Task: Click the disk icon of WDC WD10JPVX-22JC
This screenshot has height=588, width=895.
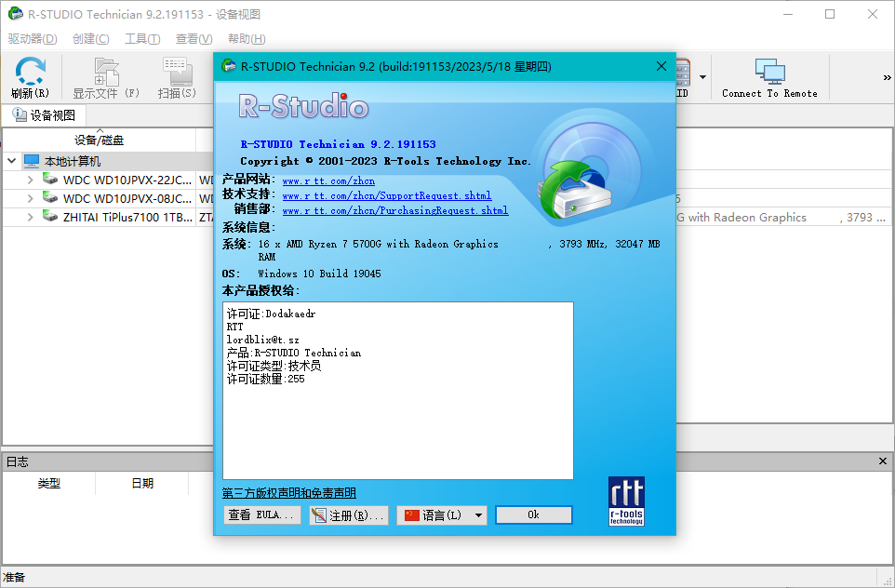Action: pyautogui.click(x=51, y=180)
